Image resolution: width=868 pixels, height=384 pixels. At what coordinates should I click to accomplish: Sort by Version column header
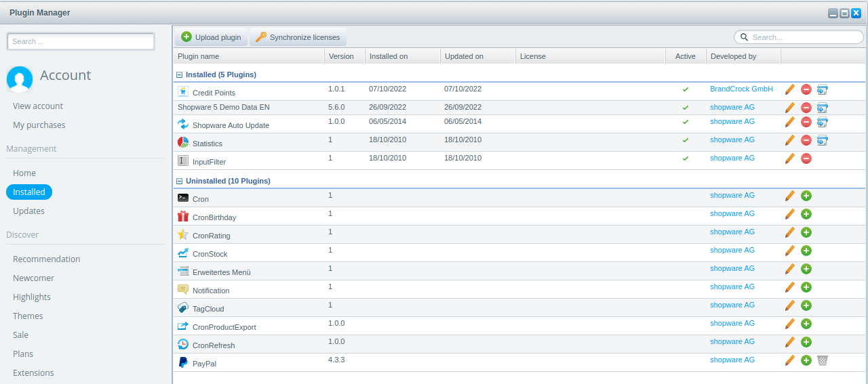344,56
